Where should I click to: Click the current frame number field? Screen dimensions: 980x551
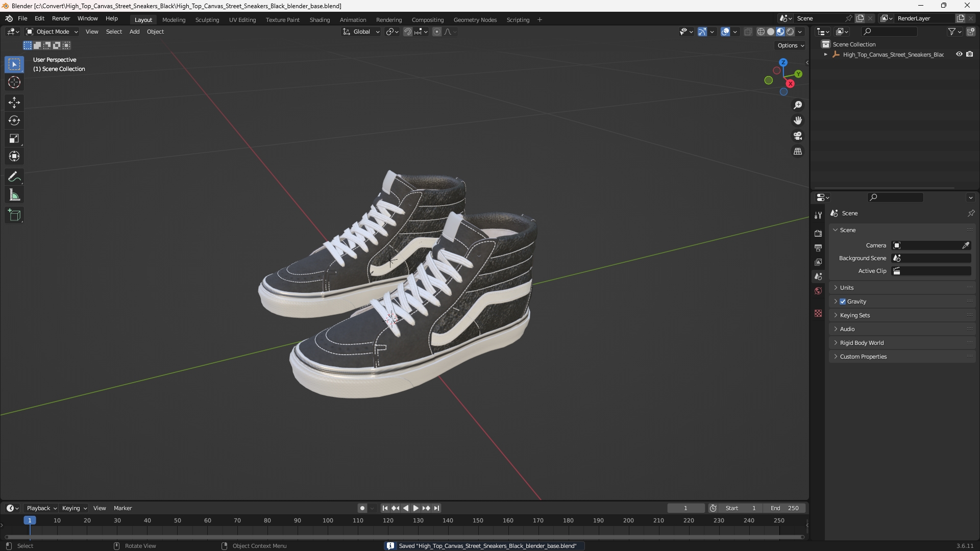(x=686, y=508)
